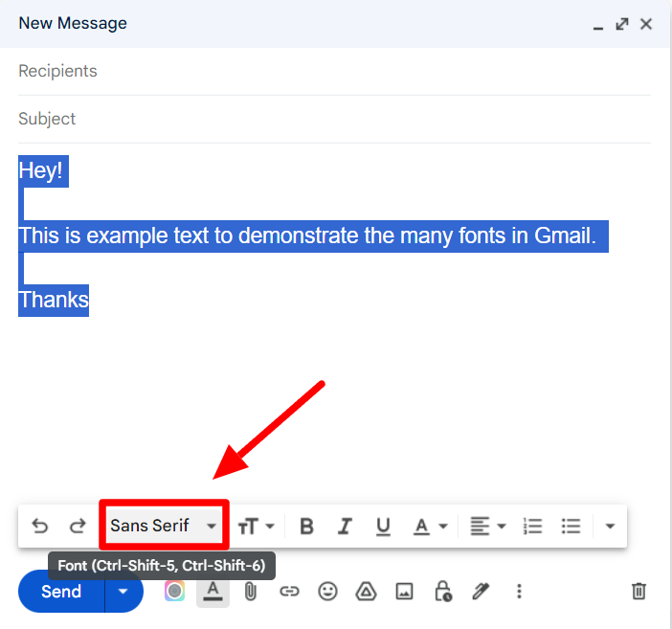672x629 pixels.
Task: Insert a link
Action: tap(289, 592)
